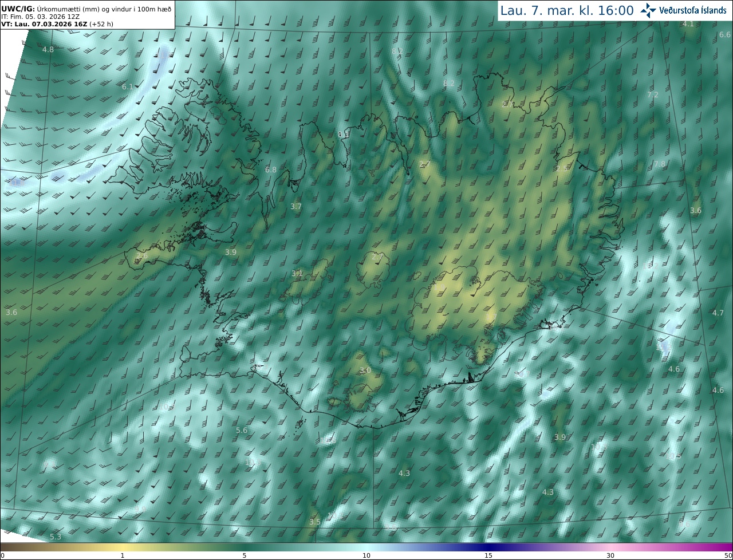The height and width of the screenshot is (560, 733).
Task: Click the 6.8 value on the map
Action: pyautogui.click(x=271, y=169)
